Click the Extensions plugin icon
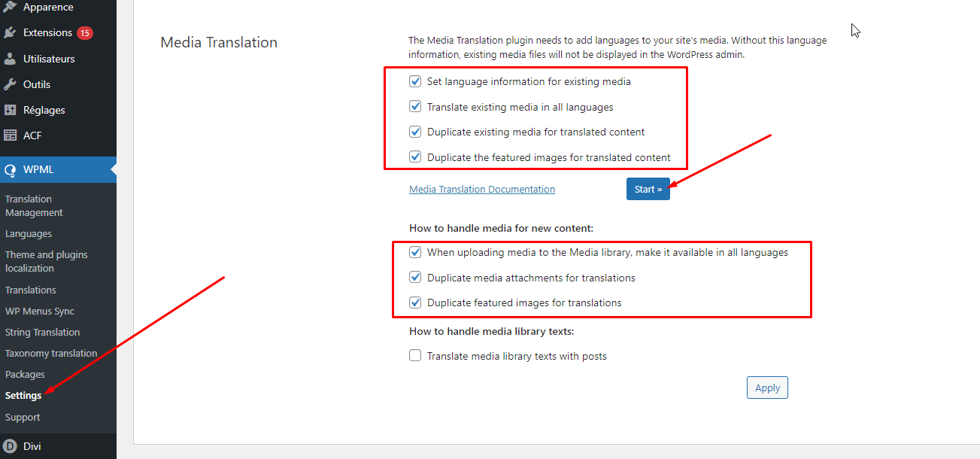The height and width of the screenshot is (459, 980). 10,33
